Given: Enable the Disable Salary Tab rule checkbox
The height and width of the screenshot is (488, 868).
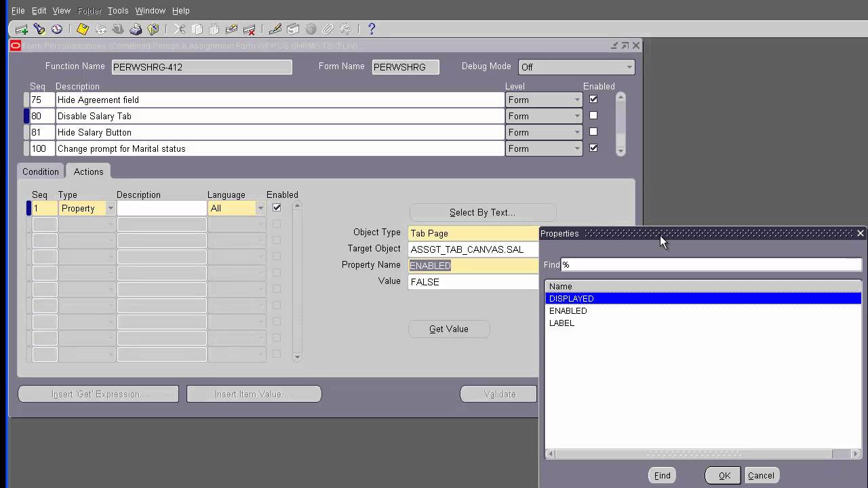Looking at the screenshot, I should tap(593, 115).
